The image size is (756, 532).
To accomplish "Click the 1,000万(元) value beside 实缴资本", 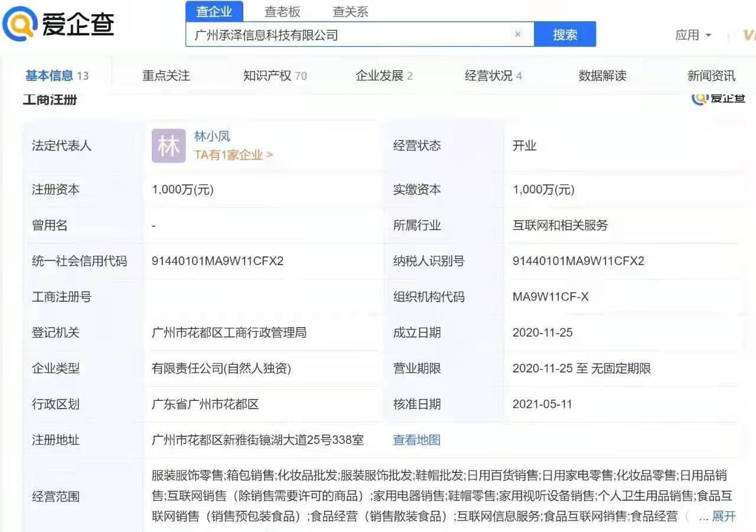I will click(x=543, y=190).
